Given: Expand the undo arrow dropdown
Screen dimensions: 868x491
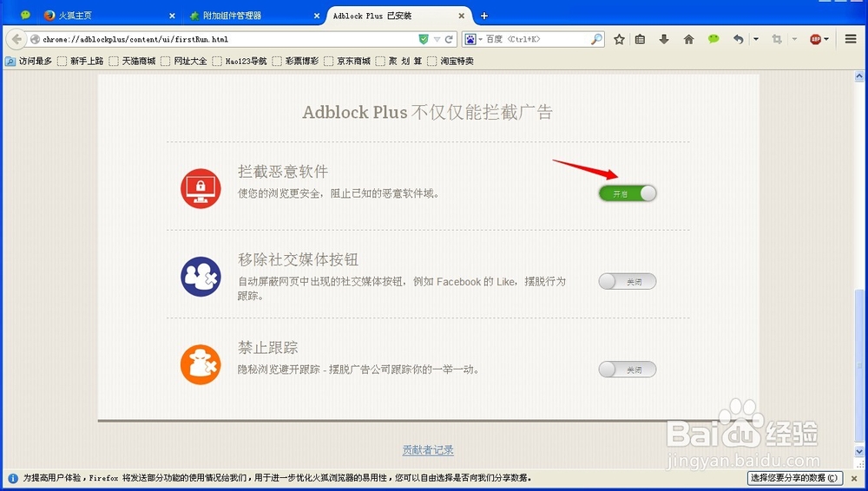Looking at the screenshot, I should (756, 39).
